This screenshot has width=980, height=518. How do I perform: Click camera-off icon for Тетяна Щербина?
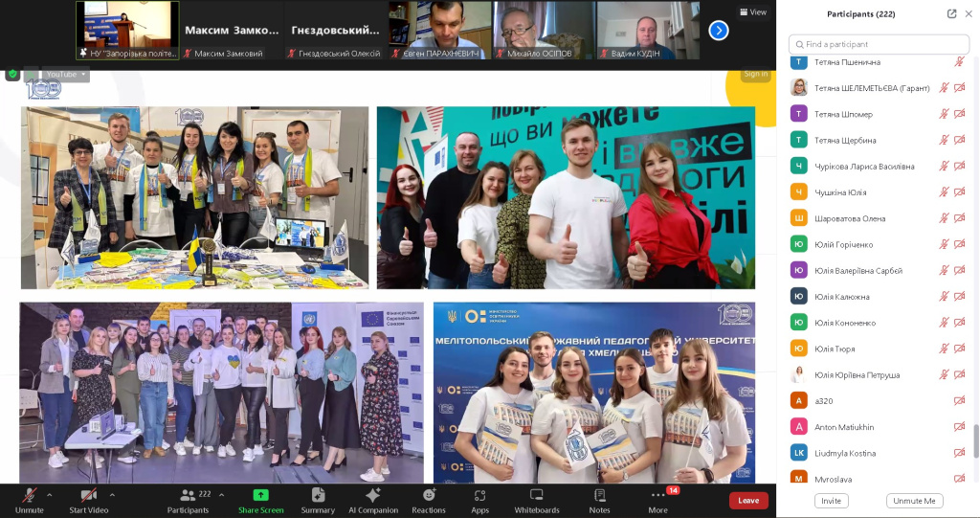pyautogui.click(x=959, y=140)
